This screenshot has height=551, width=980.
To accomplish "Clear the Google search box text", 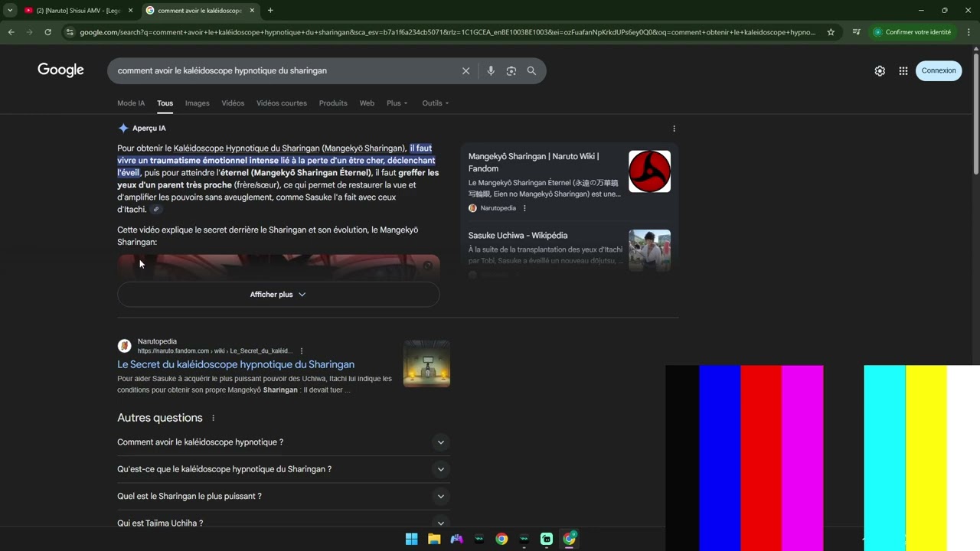I will [x=465, y=70].
